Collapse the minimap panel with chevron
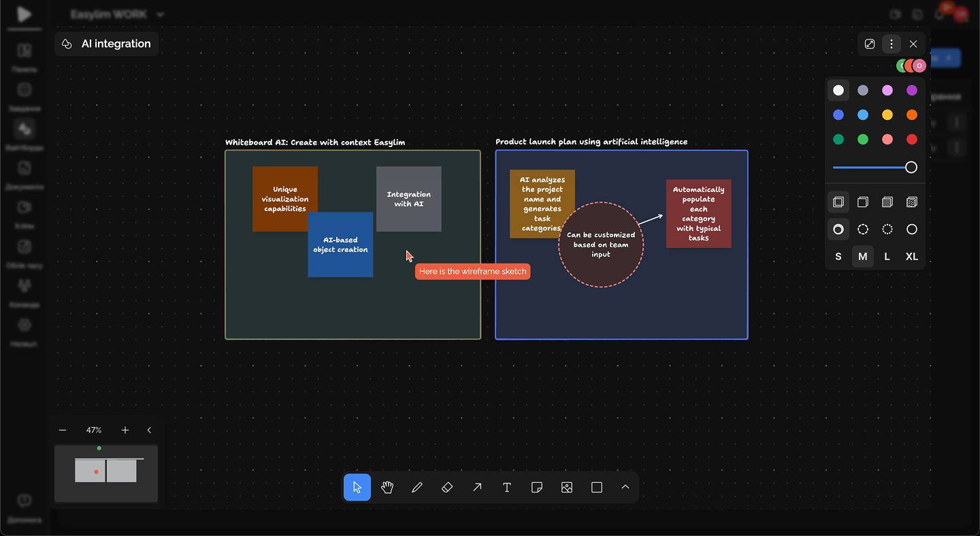This screenshot has width=980, height=536. click(x=149, y=430)
